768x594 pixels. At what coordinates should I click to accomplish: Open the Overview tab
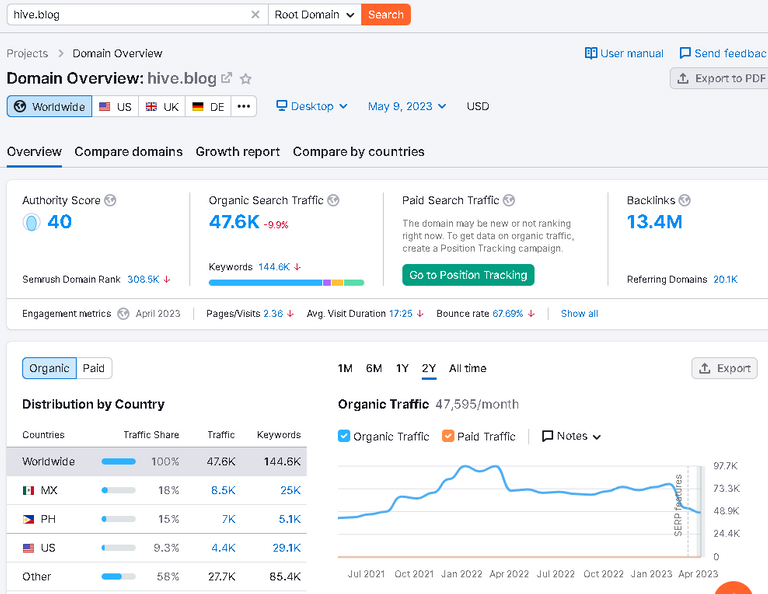click(34, 152)
